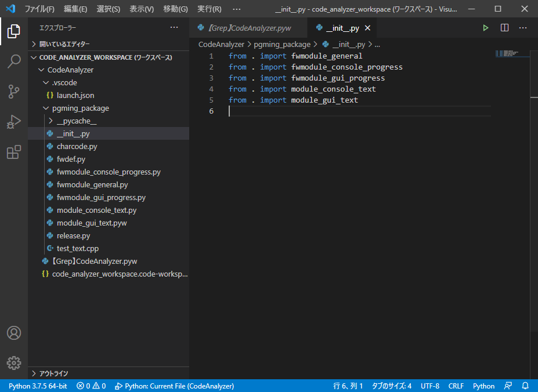
Task: Open the Accounts icon in activity bar
Action: click(x=14, y=333)
